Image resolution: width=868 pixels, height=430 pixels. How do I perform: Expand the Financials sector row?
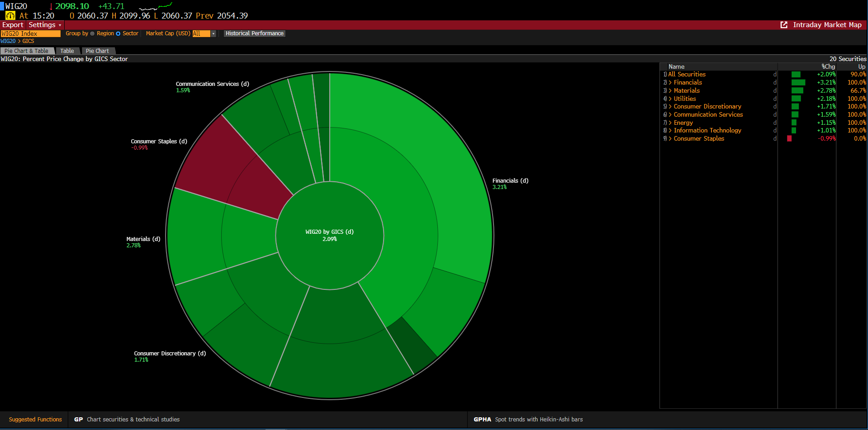(688, 83)
